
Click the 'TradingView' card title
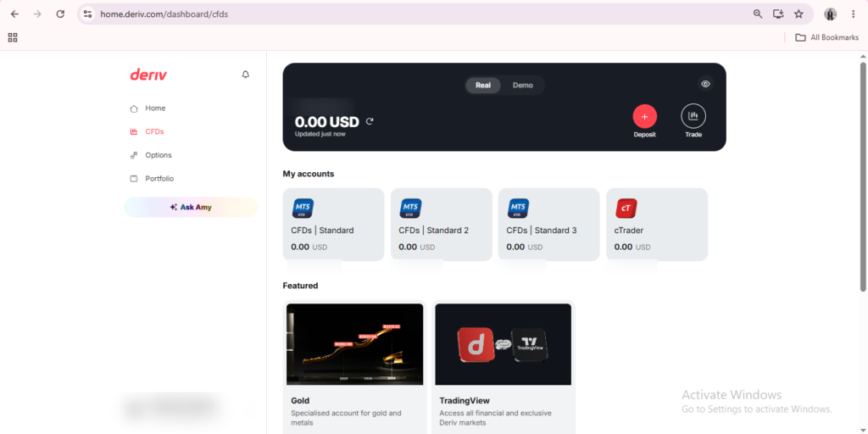pyautogui.click(x=465, y=401)
